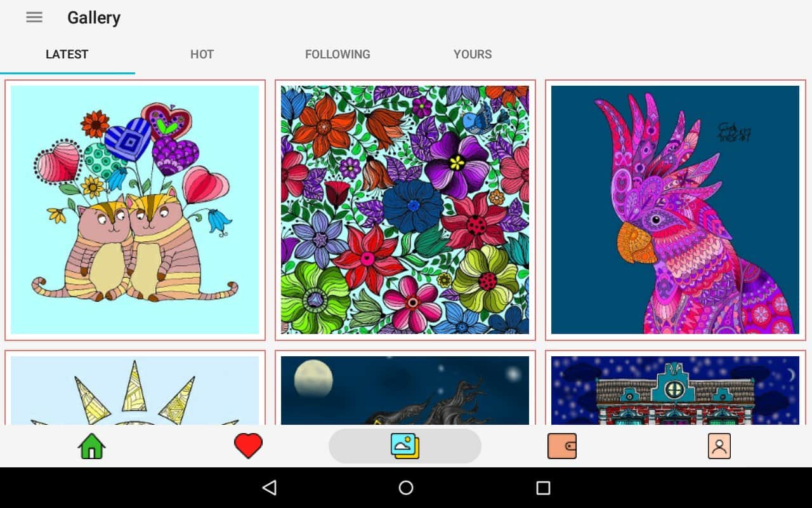Open the colorful flowers pattern artwork
Screen dimensions: 812x508
[405, 210]
